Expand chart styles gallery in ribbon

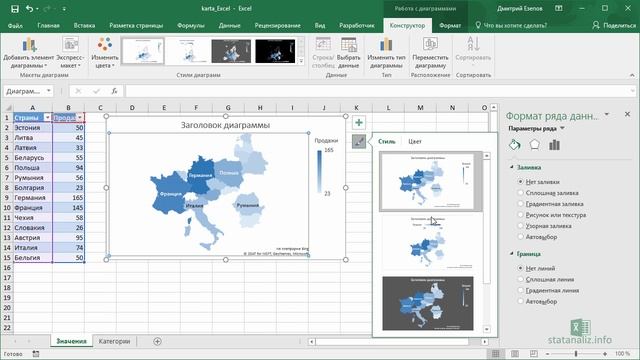pyautogui.click(x=301, y=61)
